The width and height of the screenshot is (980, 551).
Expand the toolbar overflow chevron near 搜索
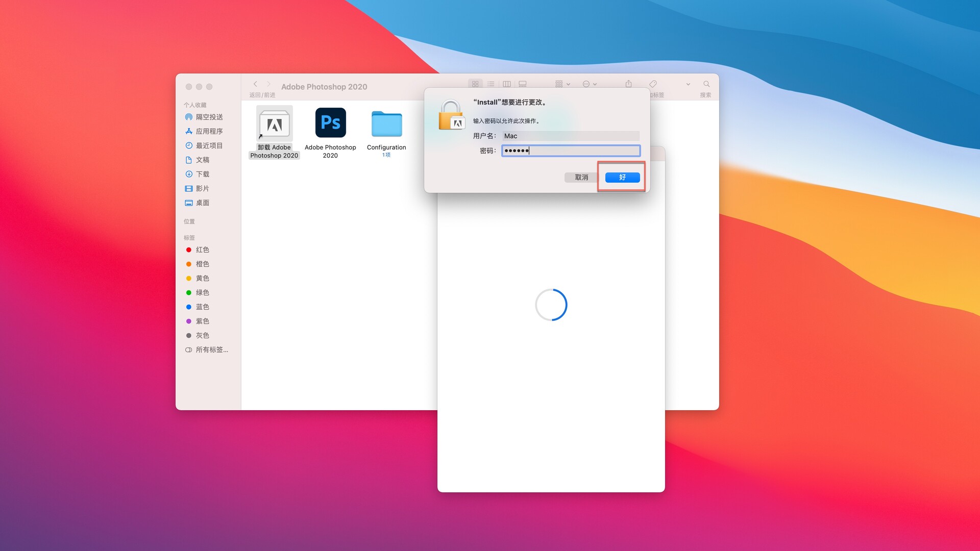(x=688, y=84)
